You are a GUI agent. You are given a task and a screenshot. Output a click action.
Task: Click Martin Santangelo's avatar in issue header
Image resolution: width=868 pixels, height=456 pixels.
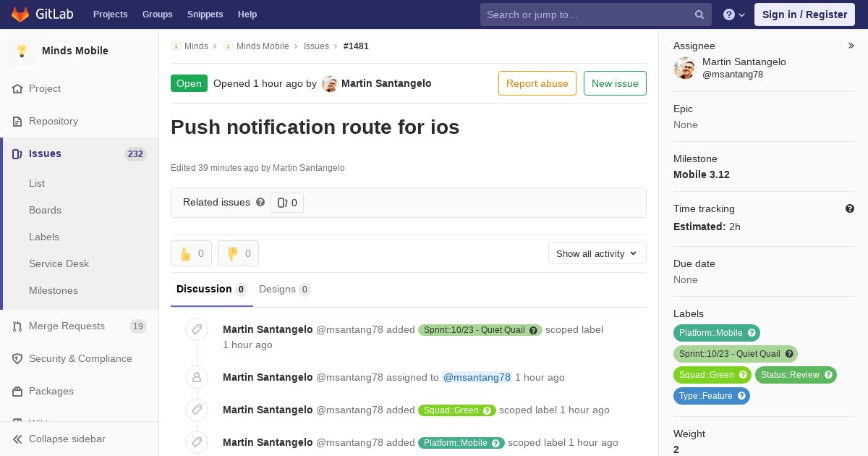[x=330, y=83]
